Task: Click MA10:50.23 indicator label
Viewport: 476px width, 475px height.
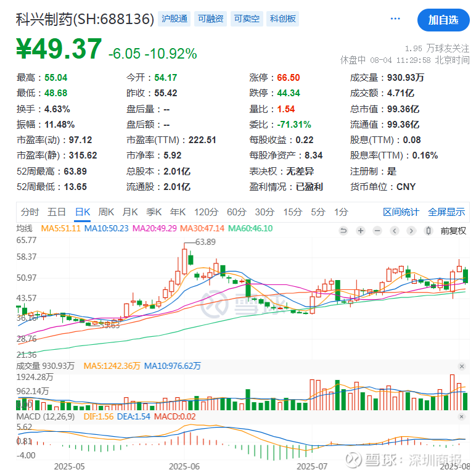Action: (x=106, y=228)
